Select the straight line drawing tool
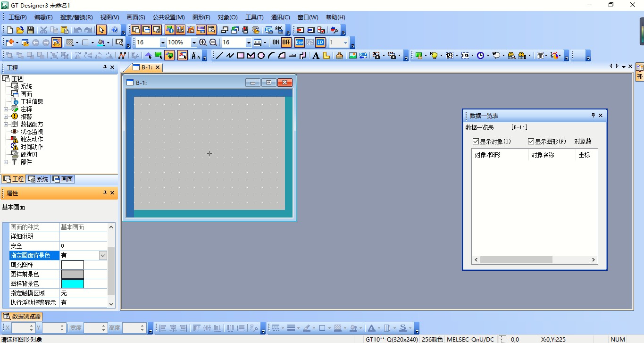The image size is (644, 343). click(220, 56)
